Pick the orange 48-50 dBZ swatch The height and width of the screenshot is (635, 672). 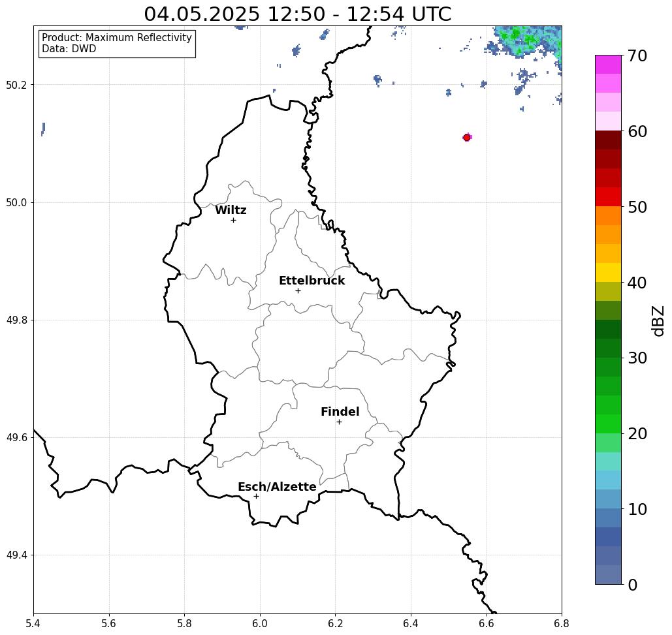coord(608,216)
